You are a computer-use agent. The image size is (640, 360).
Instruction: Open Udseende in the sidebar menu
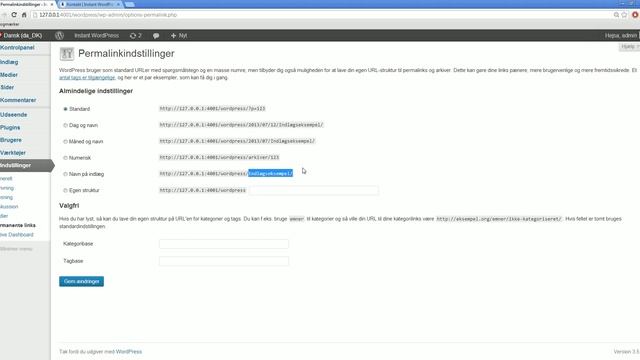point(13,115)
